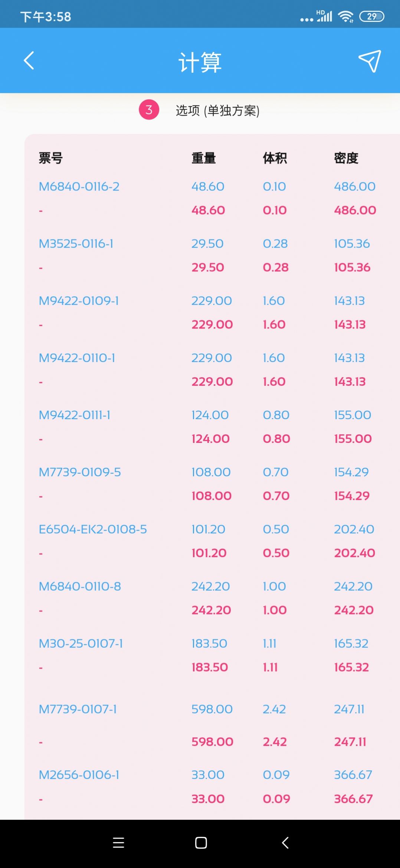Tap the 票号 column header

[50, 158]
